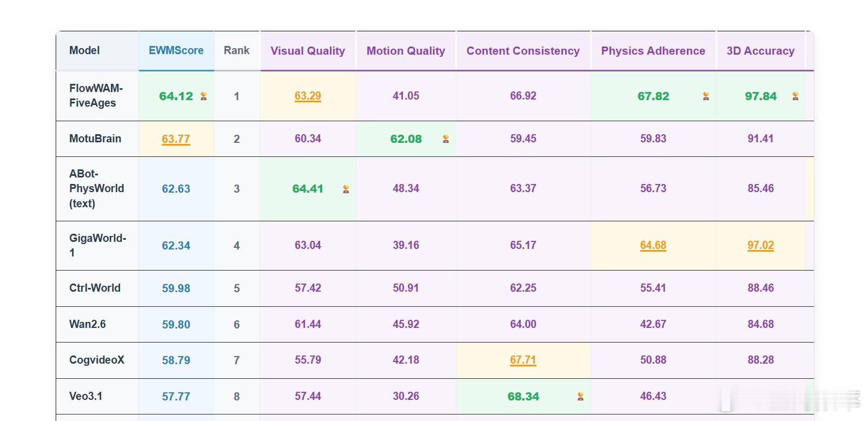Select the Ctrl-World model row name

[x=95, y=288]
